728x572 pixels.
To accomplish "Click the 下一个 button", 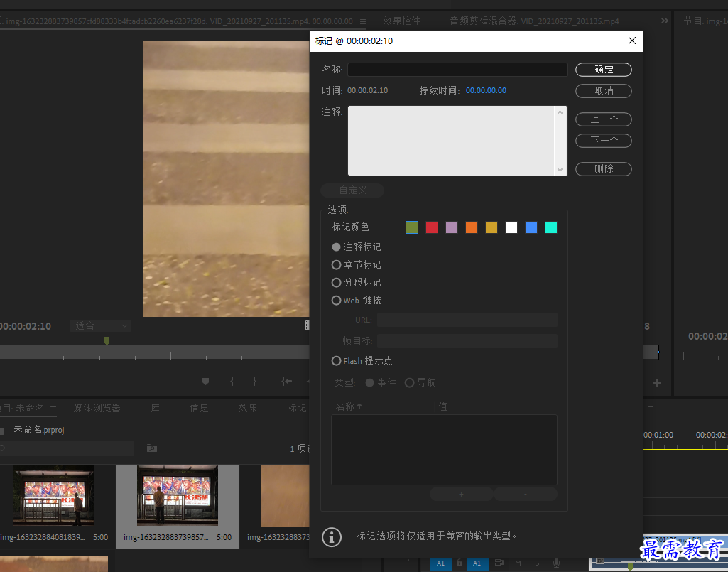I will pyautogui.click(x=604, y=140).
